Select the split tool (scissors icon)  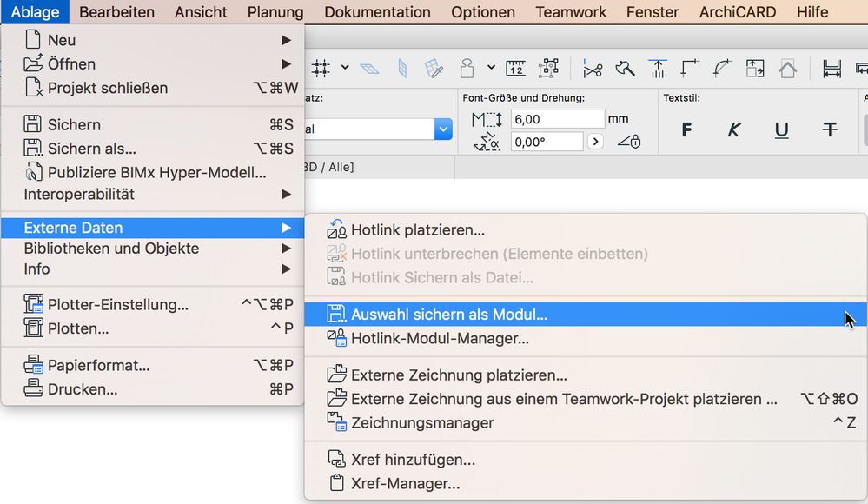pos(593,68)
